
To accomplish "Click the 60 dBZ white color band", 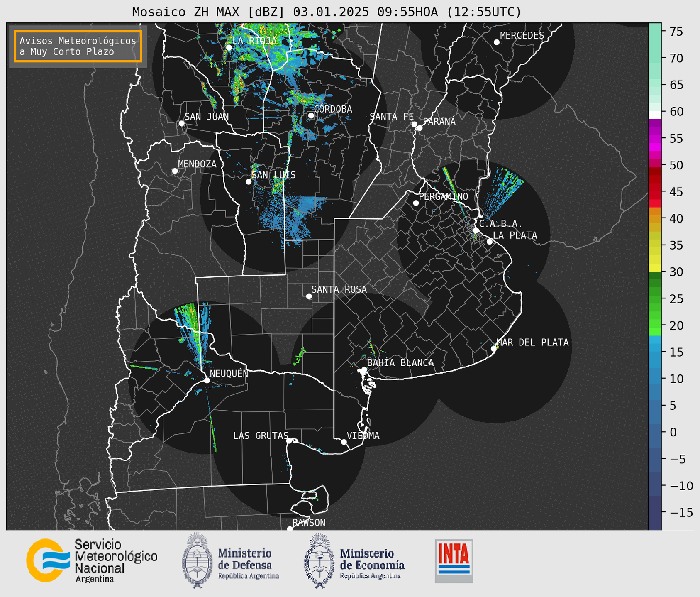I will click(x=655, y=115).
